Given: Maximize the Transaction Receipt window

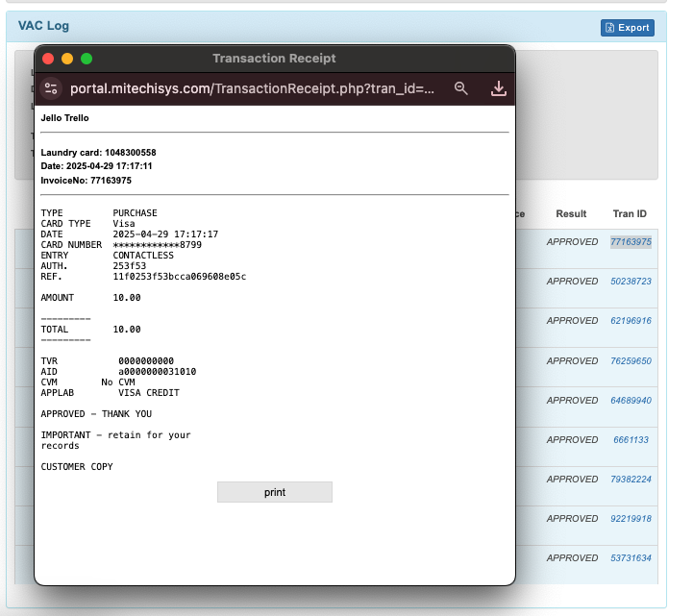Looking at the screenshot, I should (87, 59).
